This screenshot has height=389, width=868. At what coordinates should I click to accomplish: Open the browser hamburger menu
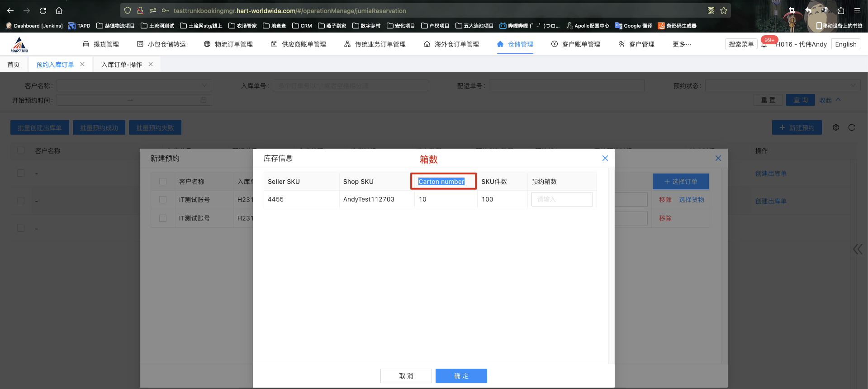(x=857, y=10)
